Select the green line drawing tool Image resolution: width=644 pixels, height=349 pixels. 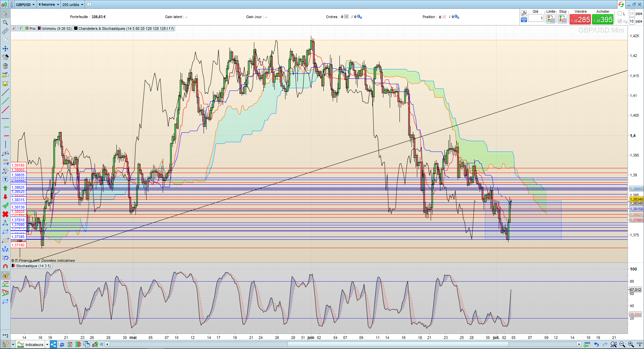pyautogui.click(x=5, y=101)
